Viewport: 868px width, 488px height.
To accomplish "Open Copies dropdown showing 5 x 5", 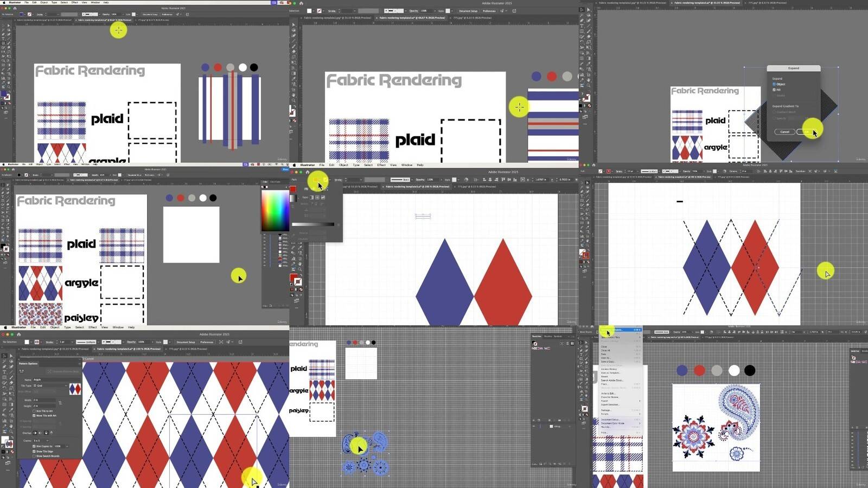I will pyautogui.click(x=41, y=440).
